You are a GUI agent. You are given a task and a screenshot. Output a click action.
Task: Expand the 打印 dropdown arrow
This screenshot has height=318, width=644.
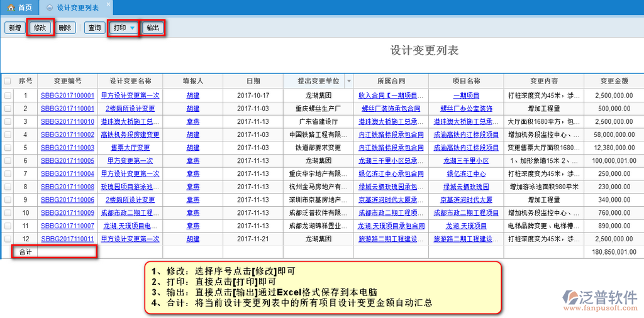point(132,28)
